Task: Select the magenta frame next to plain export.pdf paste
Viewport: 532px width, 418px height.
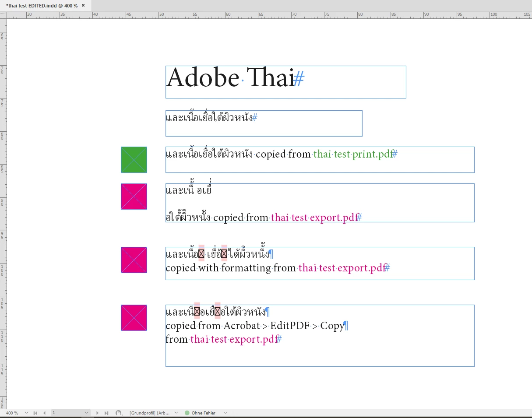Action: (134, 197)
